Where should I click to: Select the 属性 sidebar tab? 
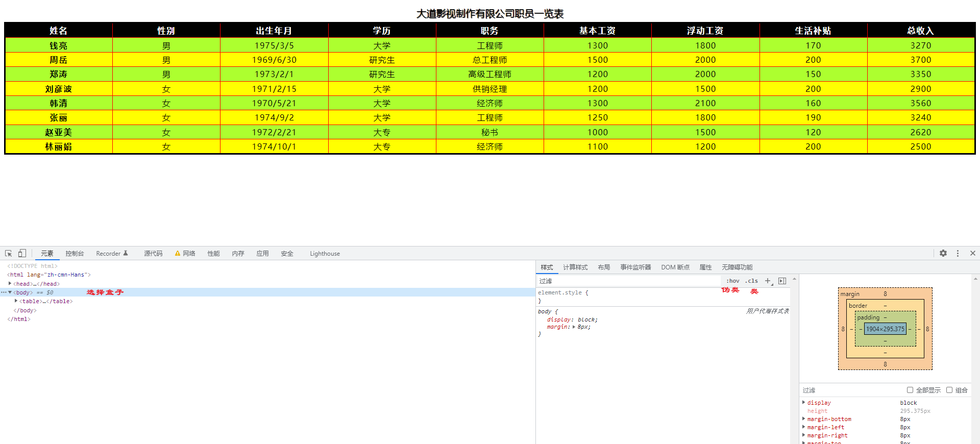705,267
